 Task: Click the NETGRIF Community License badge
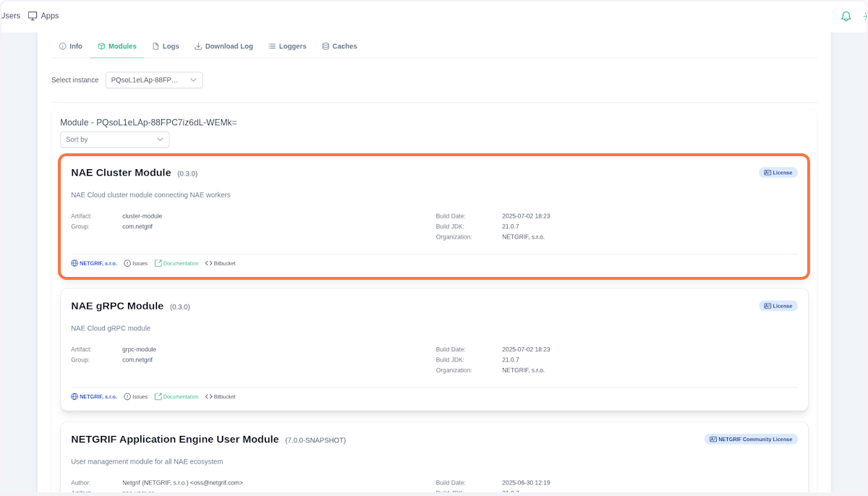click(751, 440)
